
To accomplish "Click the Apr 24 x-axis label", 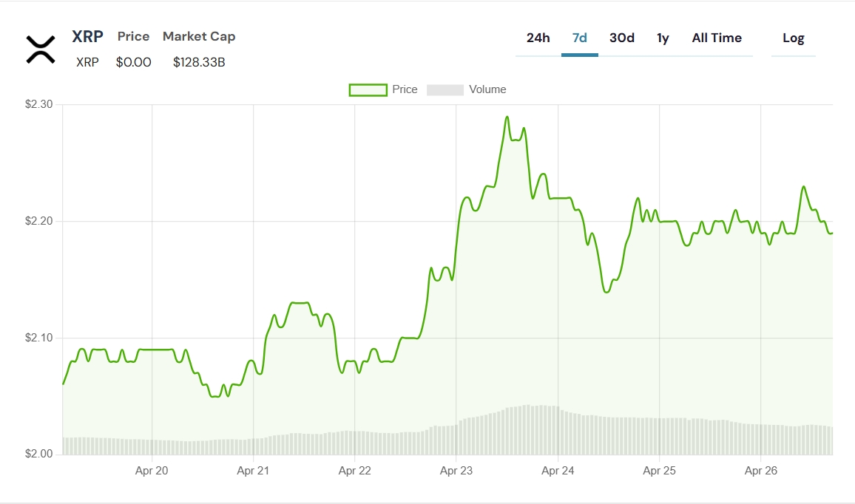I will pyautogui.click(x=558, y=471).
